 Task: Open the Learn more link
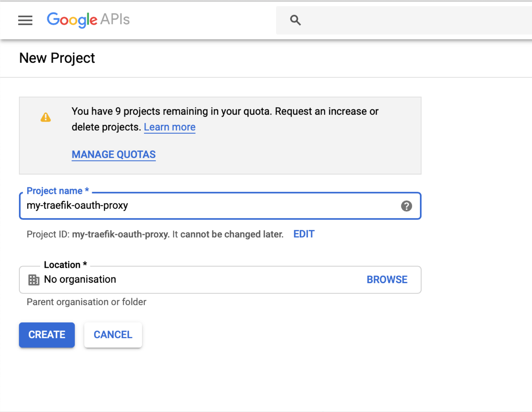pos(170,127)
